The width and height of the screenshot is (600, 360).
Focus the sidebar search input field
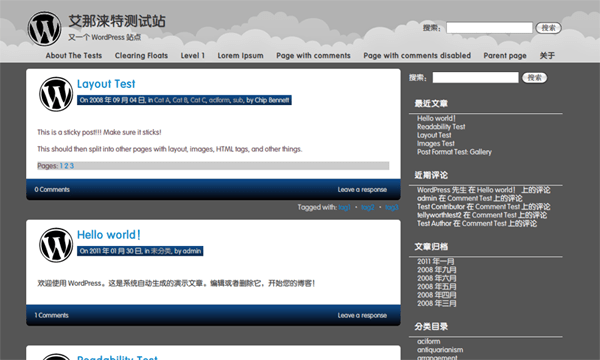tap(475, 78)
